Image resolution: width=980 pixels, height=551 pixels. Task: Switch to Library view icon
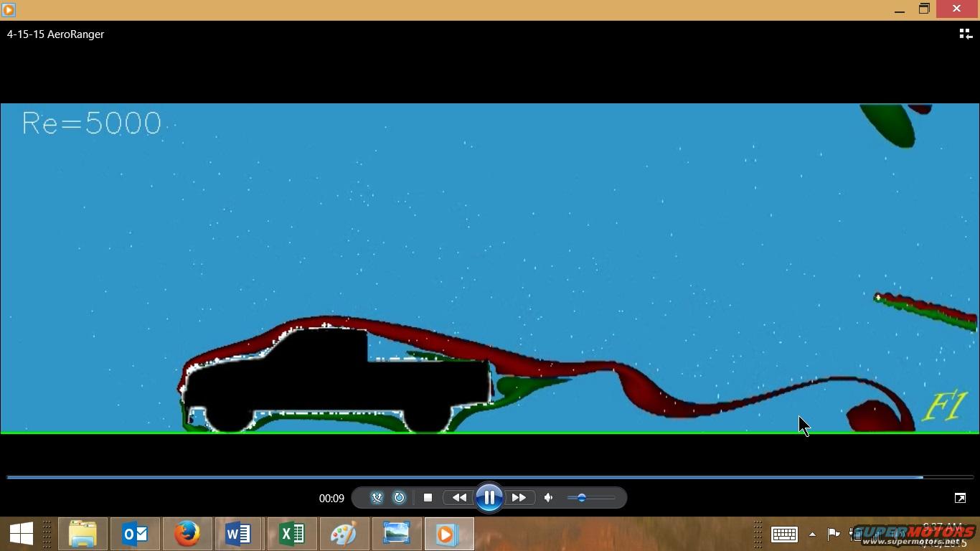[966, 34]
